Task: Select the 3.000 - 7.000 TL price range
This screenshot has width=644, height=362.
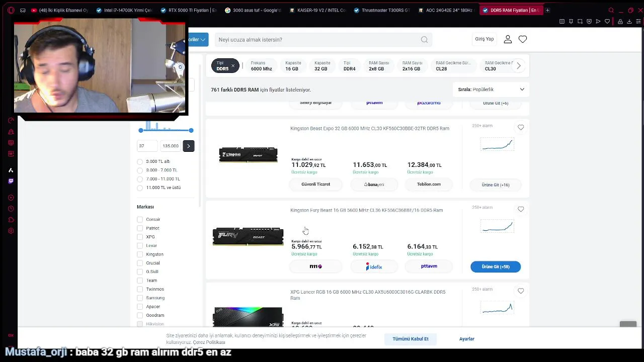Action: [140, 170]
